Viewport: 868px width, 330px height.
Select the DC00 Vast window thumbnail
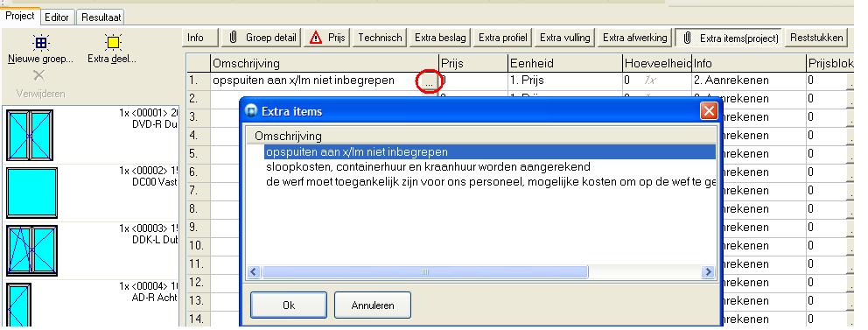[31, 193]
